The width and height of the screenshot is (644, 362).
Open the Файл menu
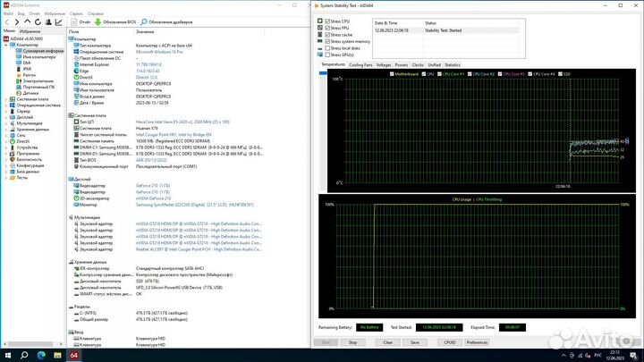pos(8,13)
